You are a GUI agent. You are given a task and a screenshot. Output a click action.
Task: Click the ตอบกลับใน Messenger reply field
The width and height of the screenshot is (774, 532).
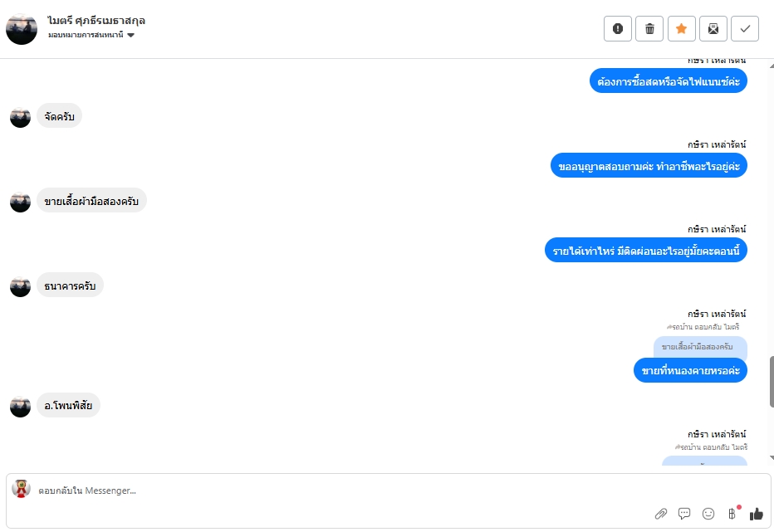point(332,491)
